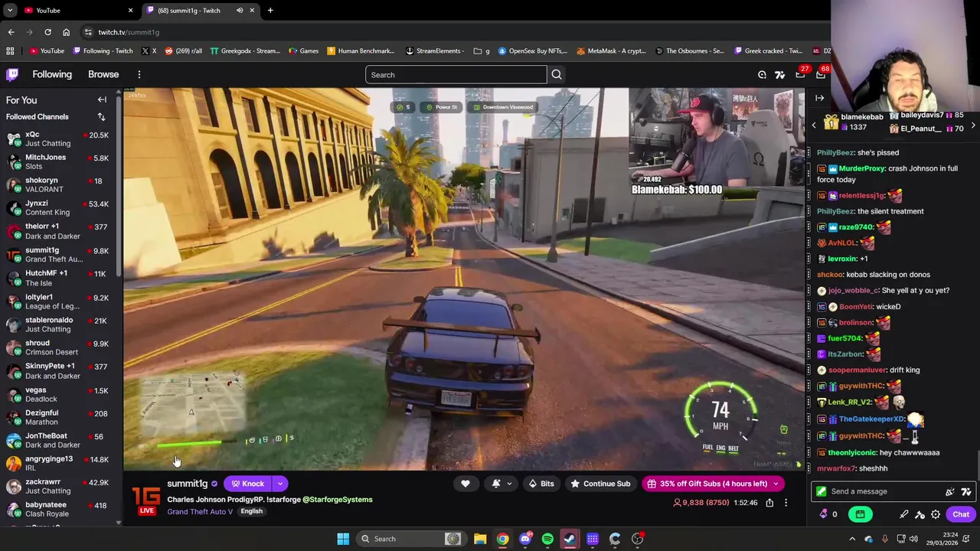
Task: Click the pen tool icon below chat
Action: (904, 514)
